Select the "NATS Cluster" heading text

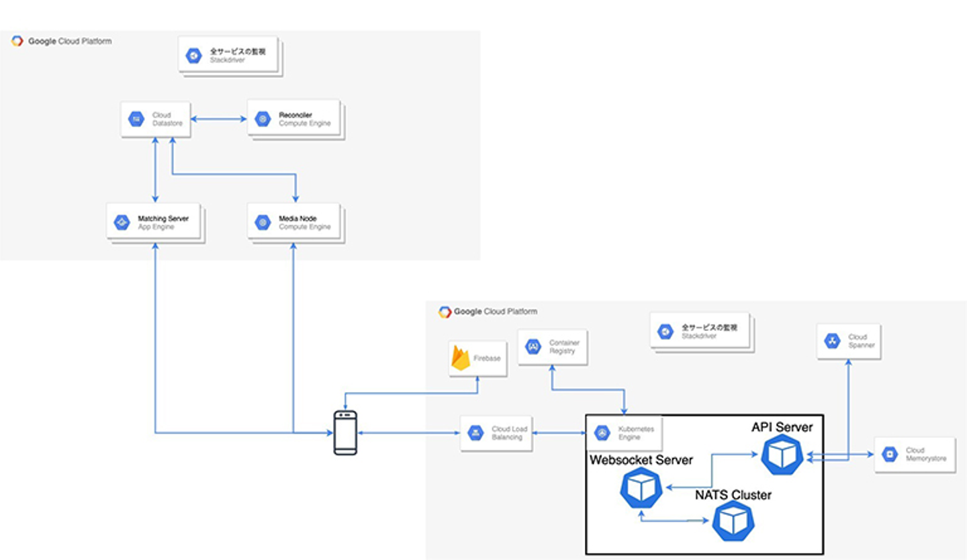(733, 496)
